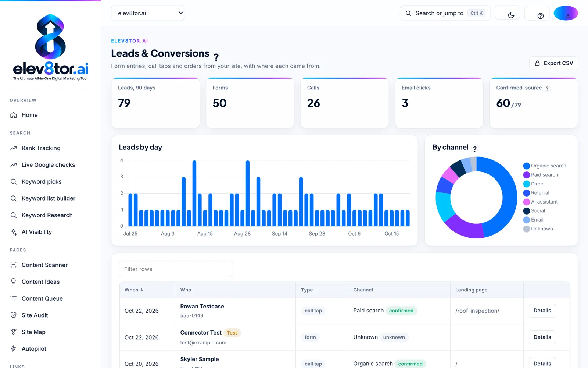Click the Keyword picks magnifier icon
Screen dimensions: 588x368
pos(14,182)
